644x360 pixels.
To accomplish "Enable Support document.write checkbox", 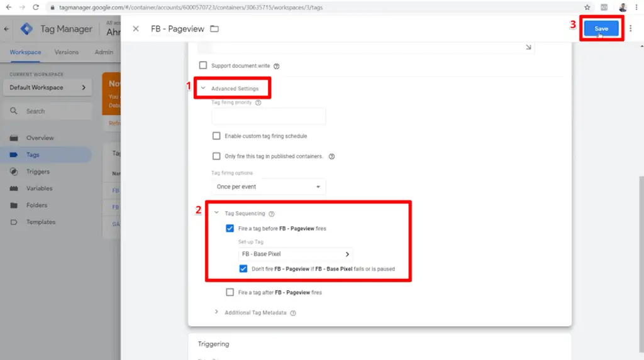I will pos(203,65).
